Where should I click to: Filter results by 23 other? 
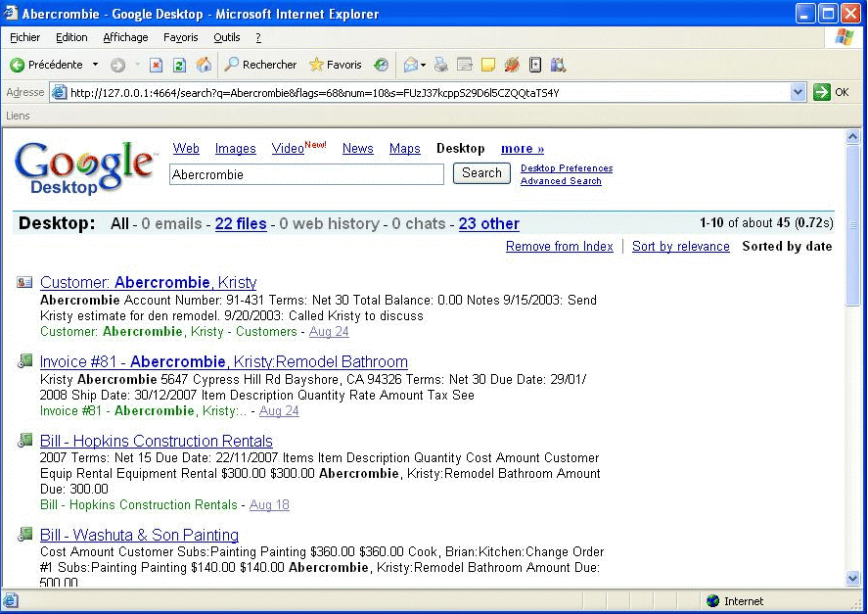click(x=489, y=223)
